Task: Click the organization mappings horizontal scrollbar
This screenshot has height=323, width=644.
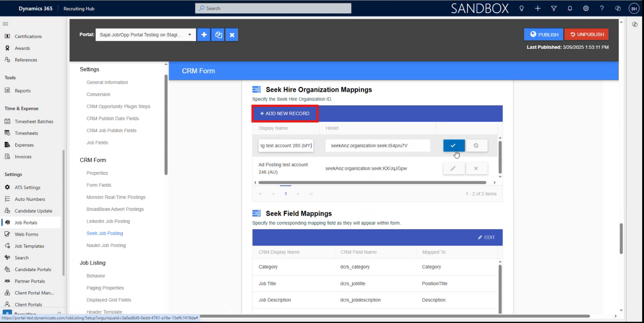Action: click(372, 182)
